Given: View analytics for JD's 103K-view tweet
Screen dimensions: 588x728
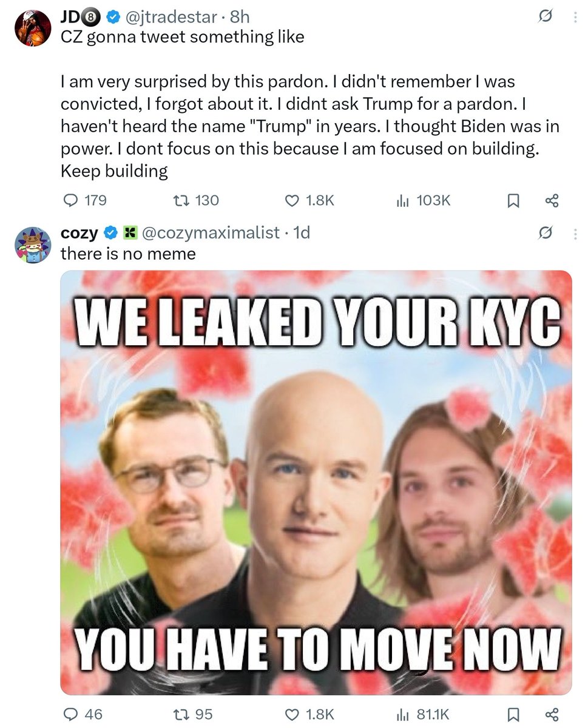Looking at the screenshot, I should (402, 200).
